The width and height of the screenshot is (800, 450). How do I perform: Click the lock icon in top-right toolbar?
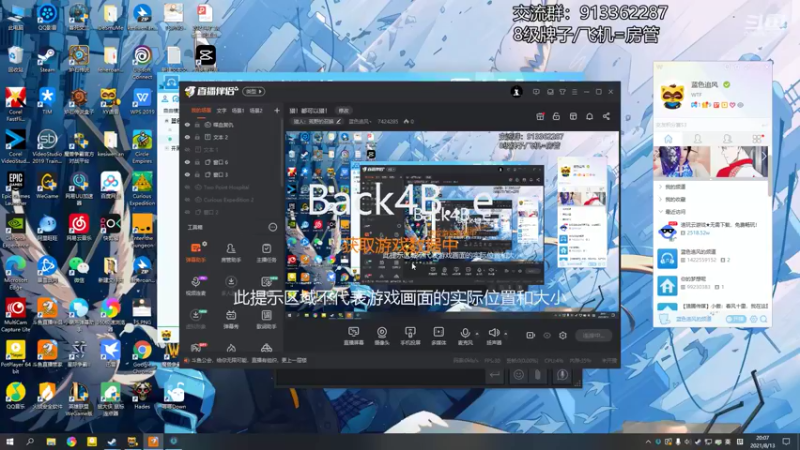[x=556, y=116]
